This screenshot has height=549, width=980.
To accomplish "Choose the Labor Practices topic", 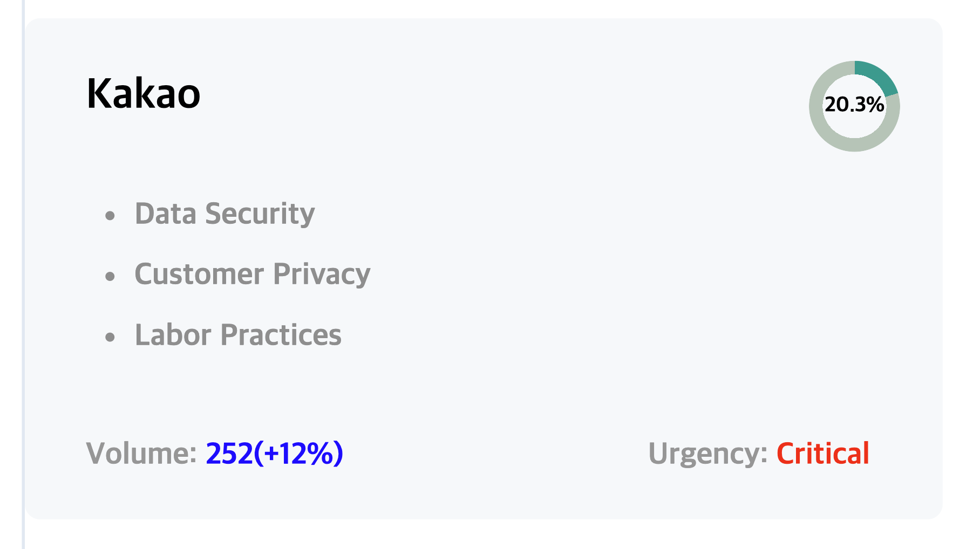I will point(238,335).
